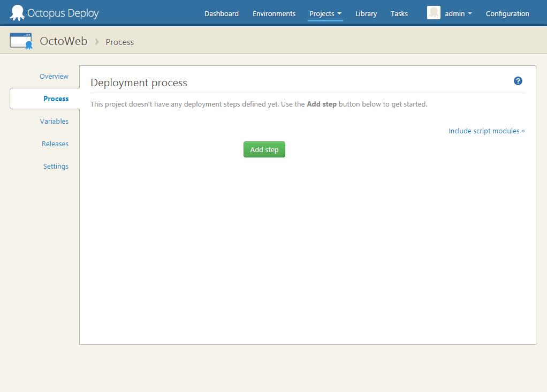The image size is (547, 392).
Task: Select the Overview sidebar item
Action: (54, 76)
